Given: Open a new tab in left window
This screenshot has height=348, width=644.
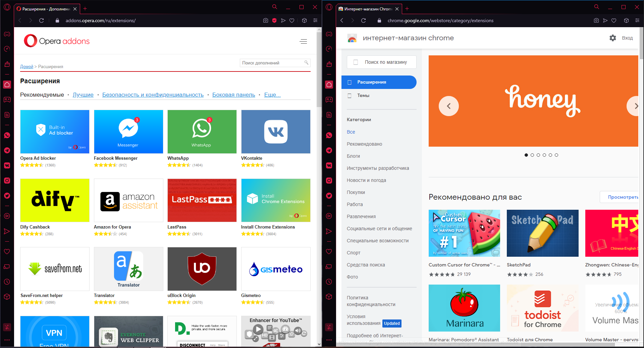Looking at the screenshot, I should pos(85,9).
